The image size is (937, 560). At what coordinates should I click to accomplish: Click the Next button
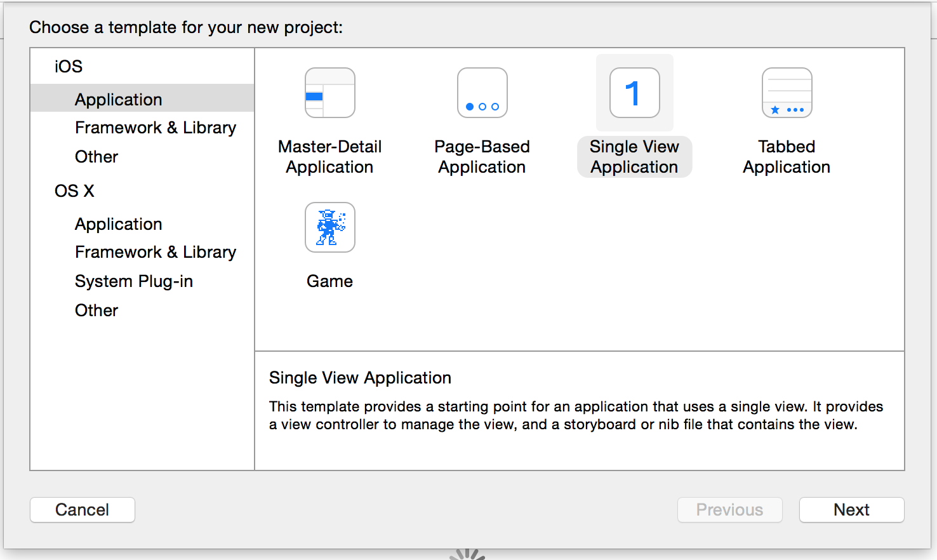tap(851, 510)
